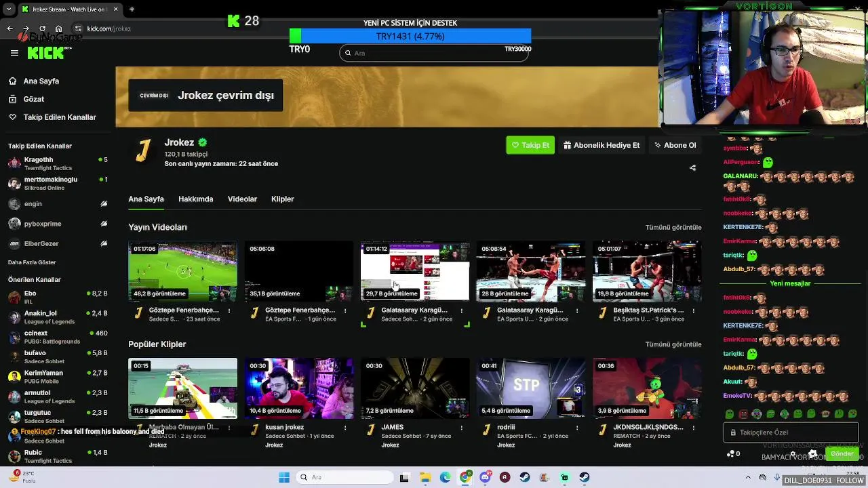This screenshot has height=488, width=868.
Task: Open offline followed channel engin
Action: [58, 203]
